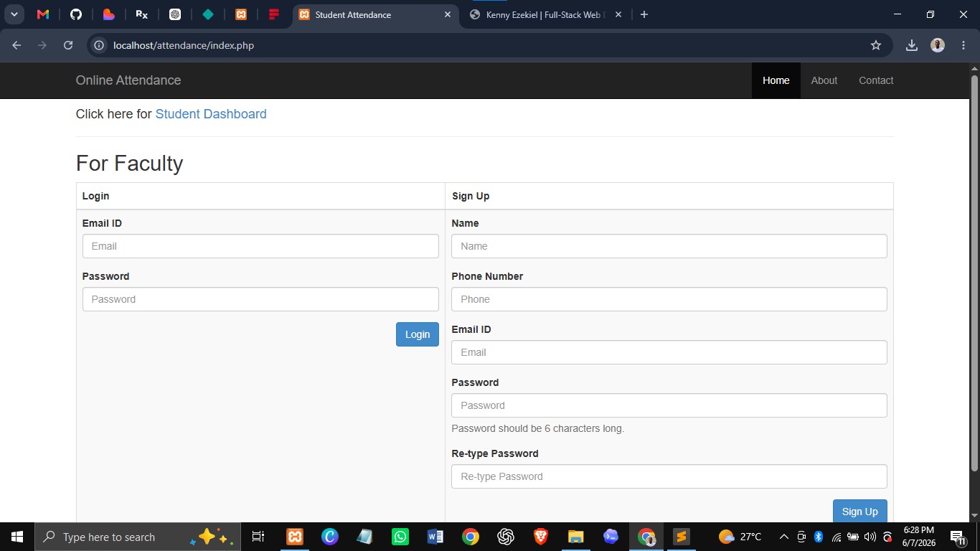This screenshot has height=551, width=980.
Task: Close the Kenny Ezekiel tab
Action: (x=618, y=14)
